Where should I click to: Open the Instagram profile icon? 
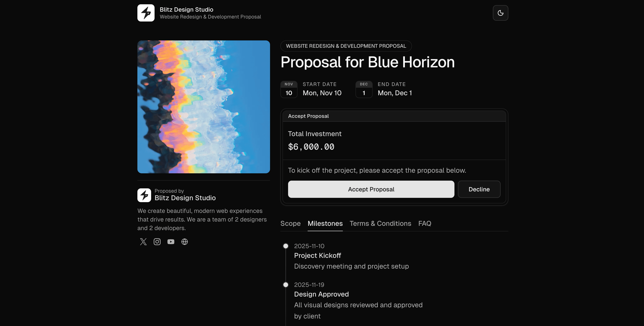[157, 242]
